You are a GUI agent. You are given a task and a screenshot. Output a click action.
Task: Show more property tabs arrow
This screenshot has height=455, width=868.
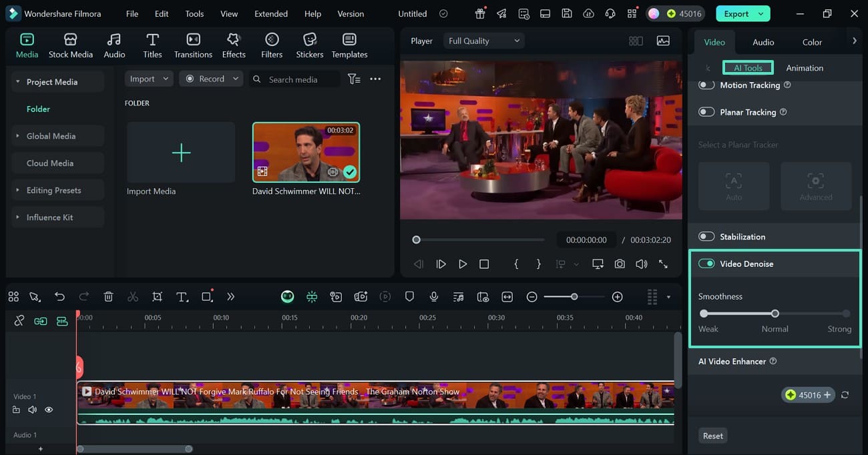(854, 41)
